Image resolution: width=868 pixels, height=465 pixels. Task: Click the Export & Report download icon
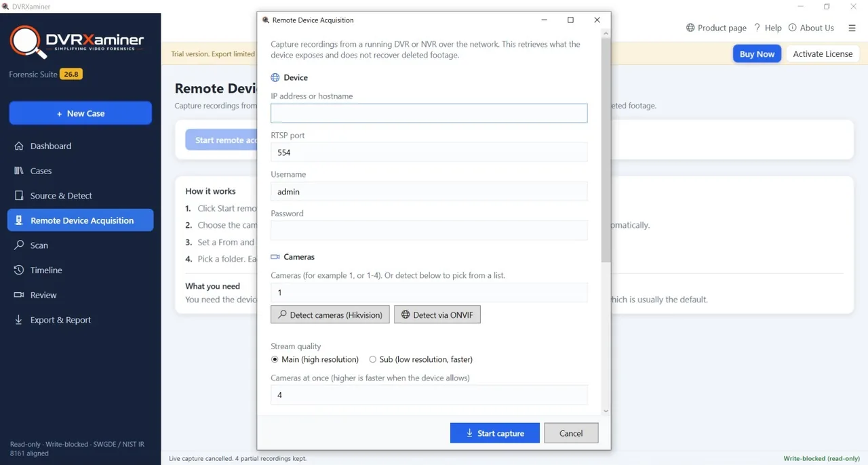coord(19,320)
